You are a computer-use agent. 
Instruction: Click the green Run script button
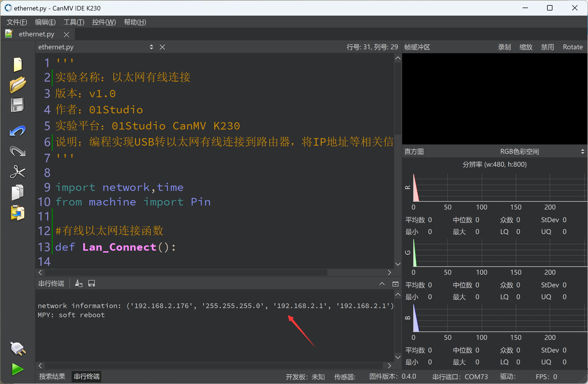pyautogui.click(x=18, y=369)
